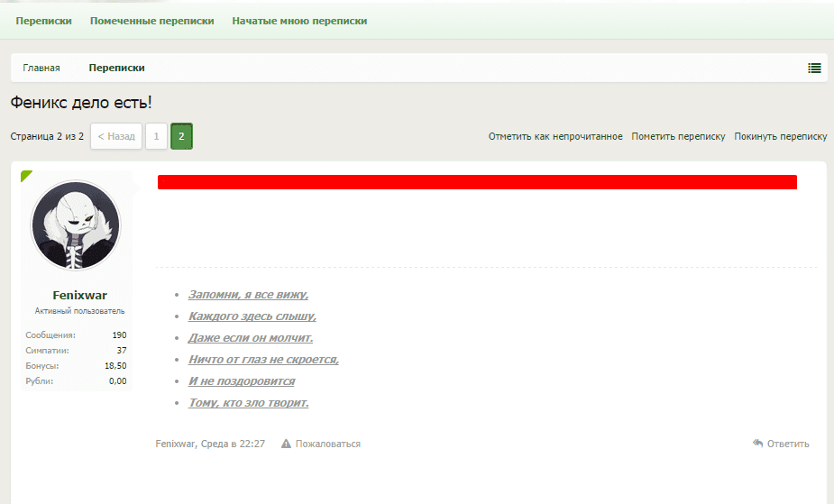Screen dimensions: 834x504
Task: Click the Сообщения count 190
Action: (x=119, y=334)
